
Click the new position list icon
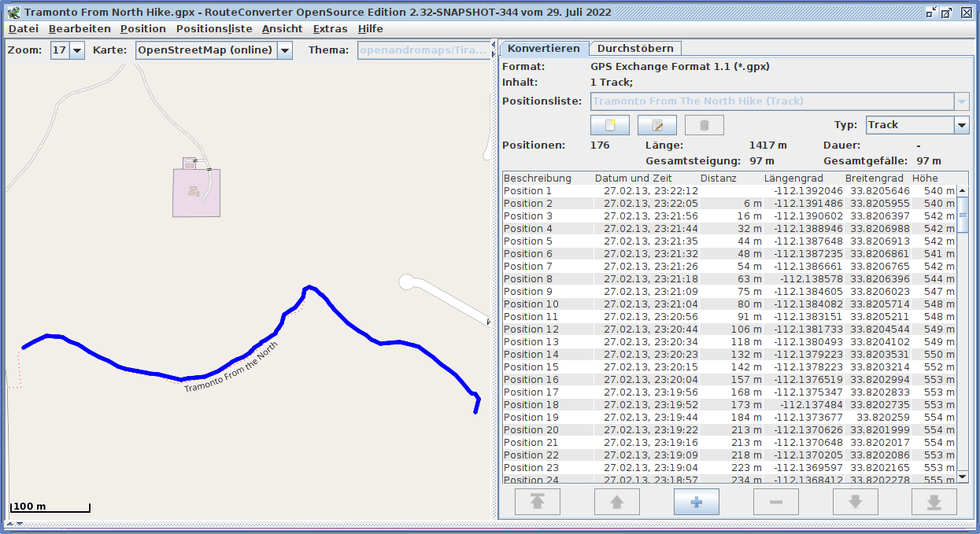(609, 125)
